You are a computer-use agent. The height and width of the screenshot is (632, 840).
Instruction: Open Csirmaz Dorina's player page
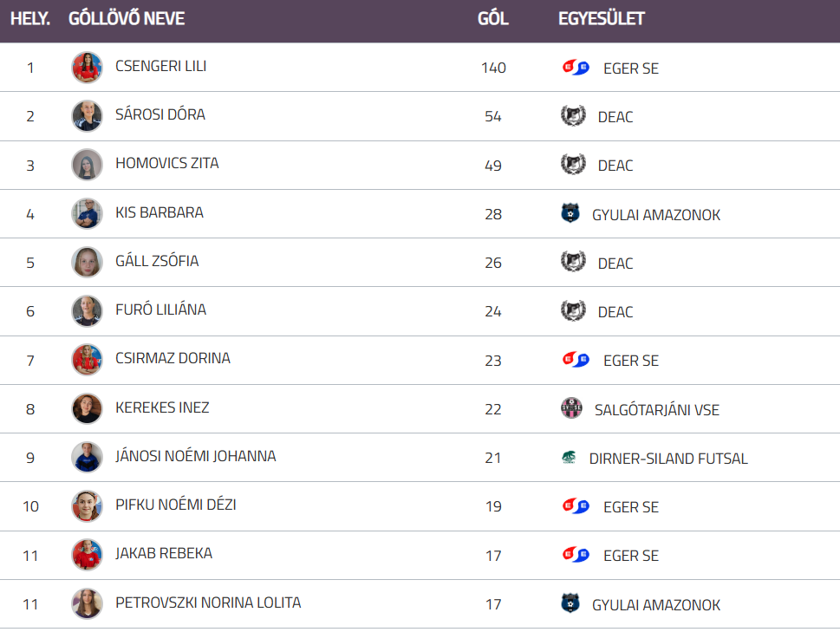click(173, 358)
